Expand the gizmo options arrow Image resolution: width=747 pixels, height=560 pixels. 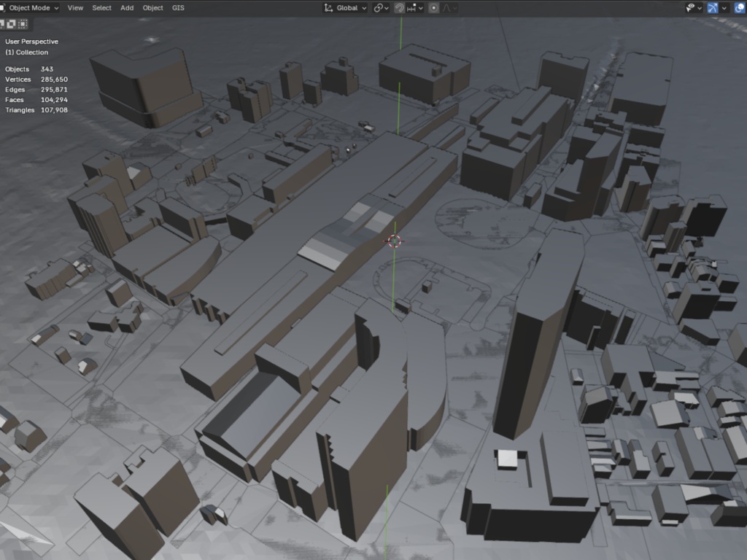point(724,7)
